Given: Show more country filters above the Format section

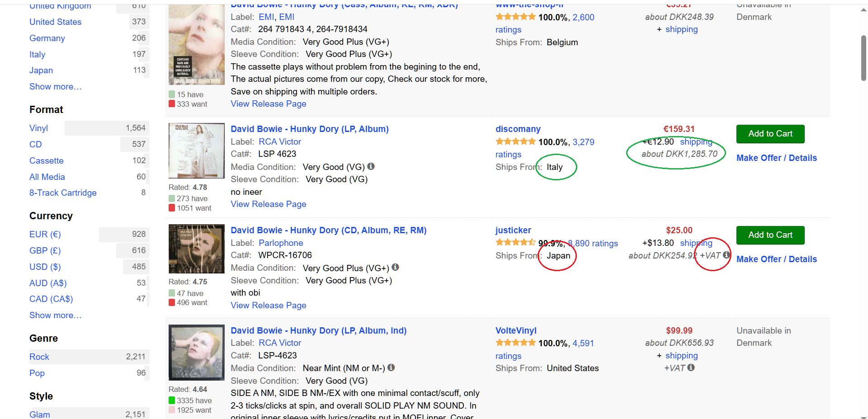Looking at the screenshot, I should pyautogui.click(x=56, y=86).
